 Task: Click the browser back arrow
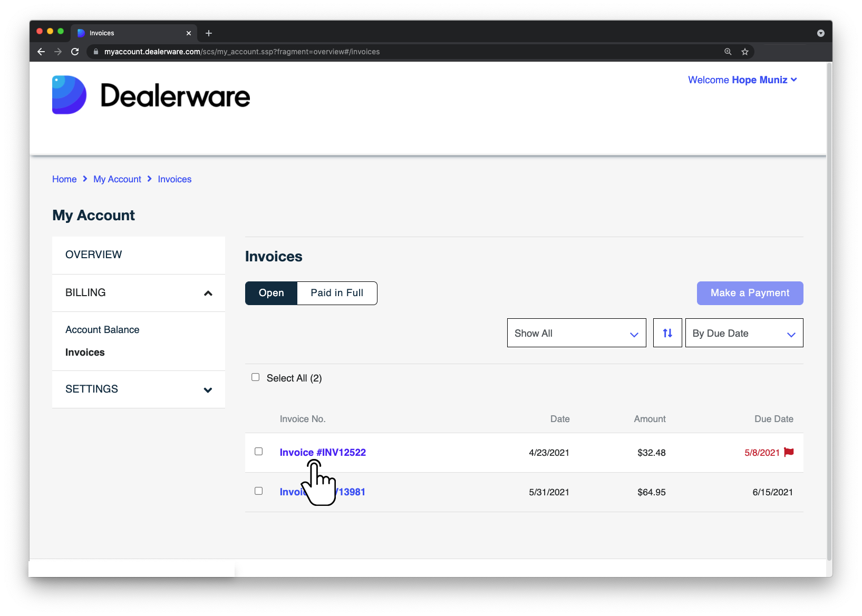(x=41, y=52)
